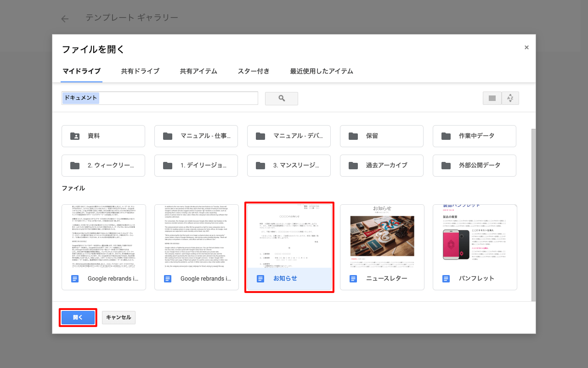The width and height of the screenshot is (588, 368).
Task: Click the マニュアル - 仕事 folder name
Action: coord(205,136)
